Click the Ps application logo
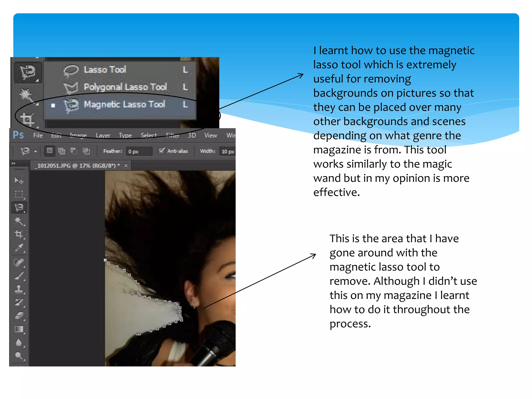The image size is (532, 399). 18,135
